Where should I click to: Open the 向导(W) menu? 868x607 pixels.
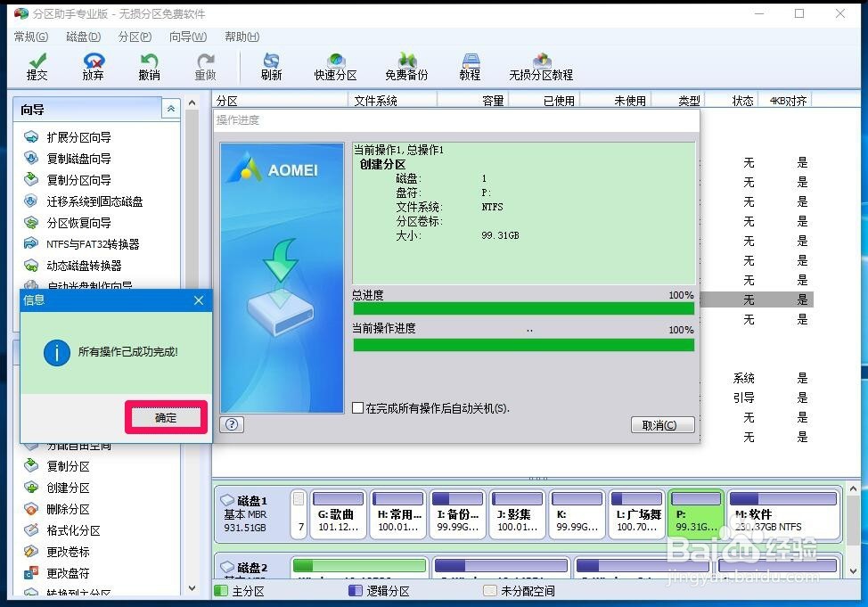(188, 37)
